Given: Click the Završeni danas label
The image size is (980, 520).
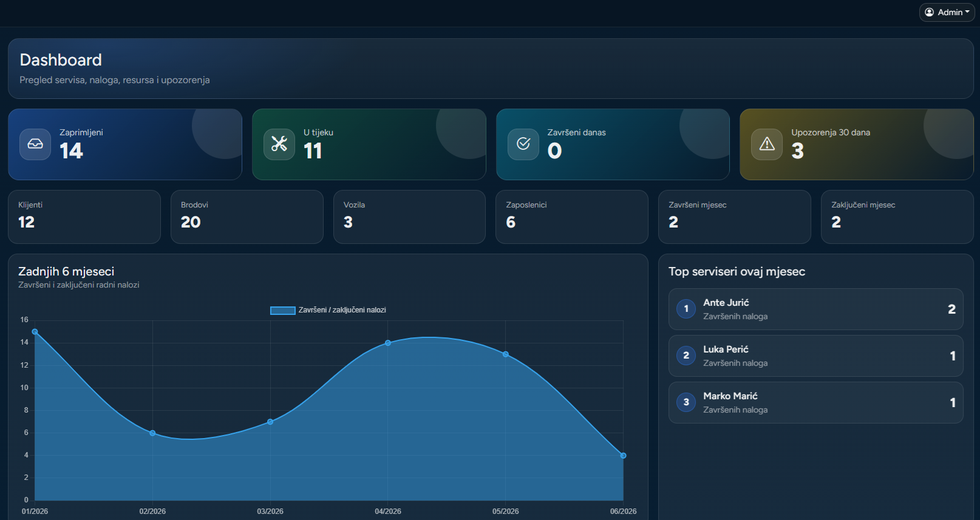Looking at the screenshot, I should [577, 132].
